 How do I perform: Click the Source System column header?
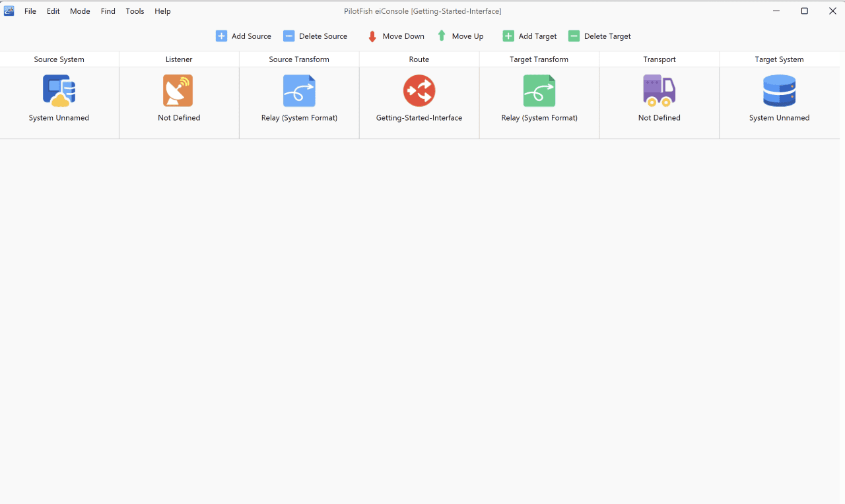pos(59,59)
